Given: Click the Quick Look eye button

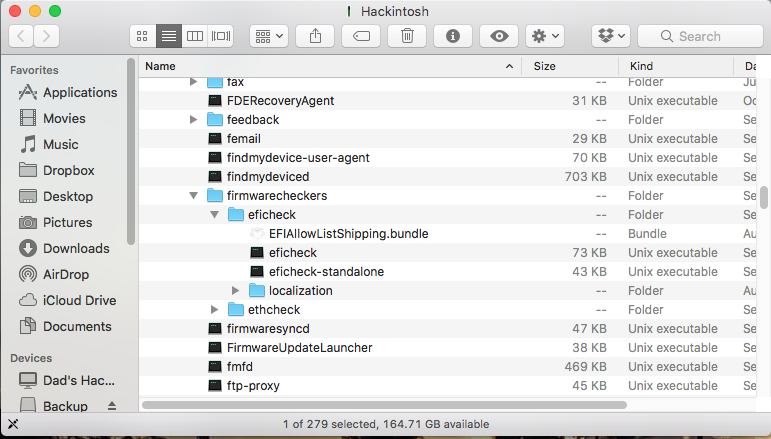Looking at the screenshot, I should pyautogui.click(x=499, y=36).
